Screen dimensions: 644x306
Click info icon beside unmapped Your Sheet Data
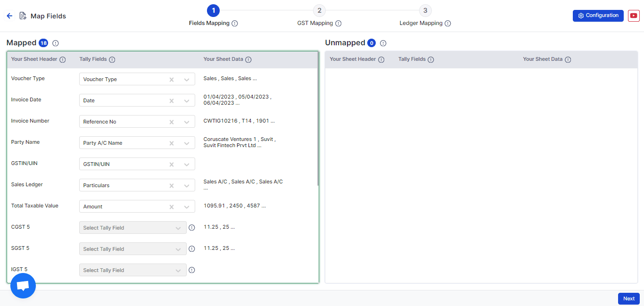click(x=568, y=60)
